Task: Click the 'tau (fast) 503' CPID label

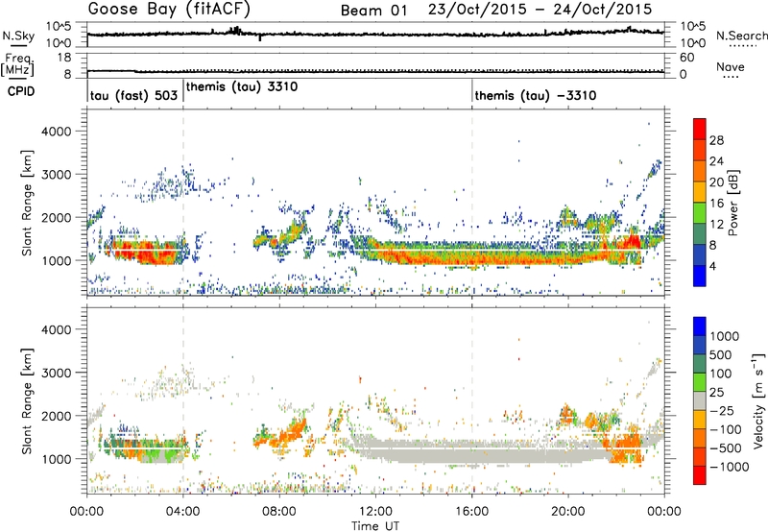Action: click(x=133, y=95)
